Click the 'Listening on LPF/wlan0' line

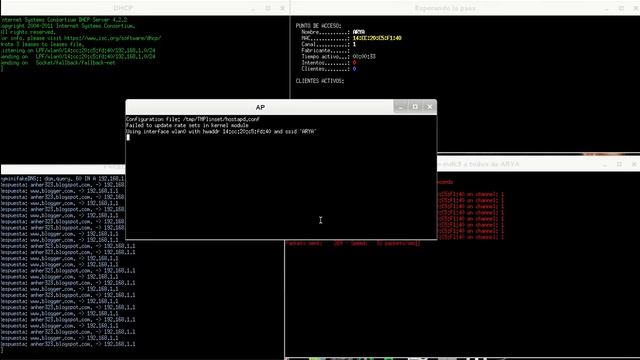78,51
